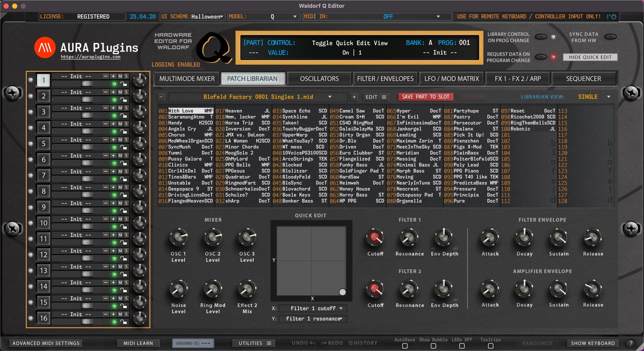Click the Hide Quick Edit button
The image size is (644, 351).
590,57
